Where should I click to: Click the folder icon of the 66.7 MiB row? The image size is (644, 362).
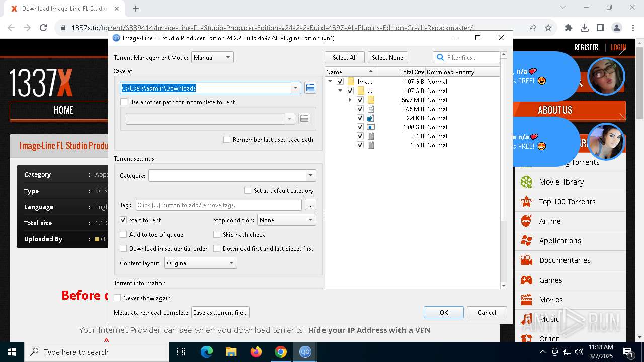[371, 100]
